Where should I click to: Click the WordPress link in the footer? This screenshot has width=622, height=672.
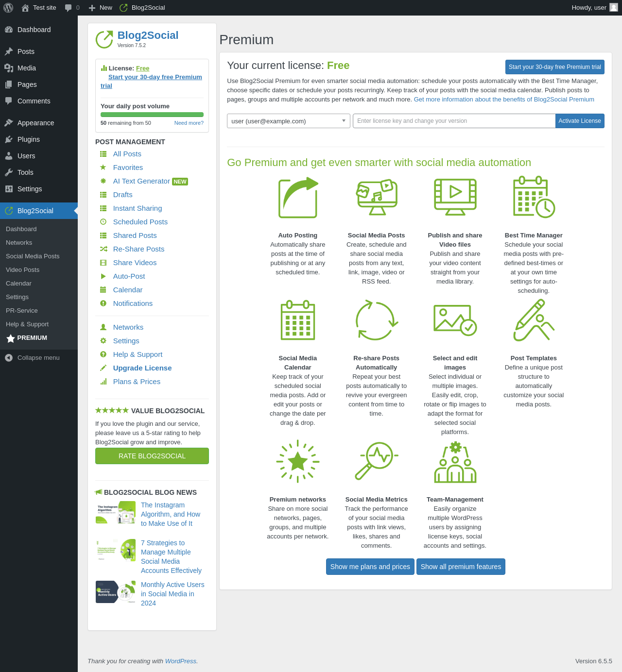[181, 661]
